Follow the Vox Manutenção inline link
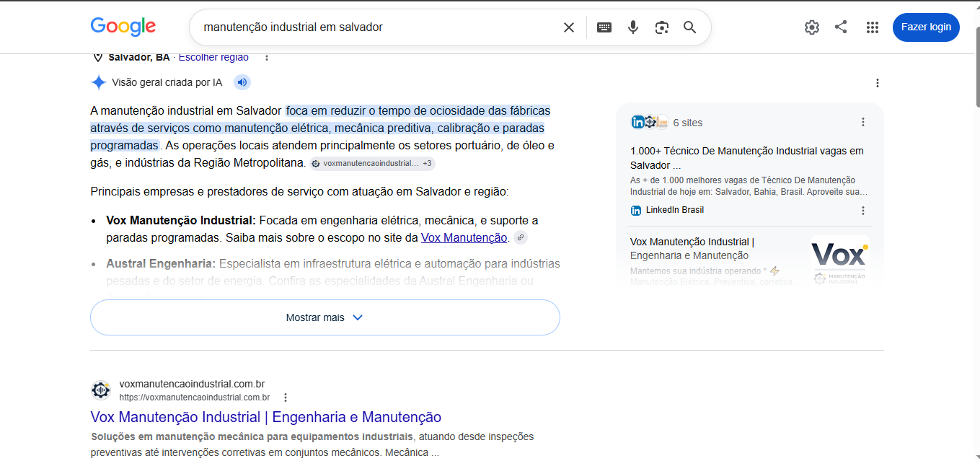 coord(464,237)
